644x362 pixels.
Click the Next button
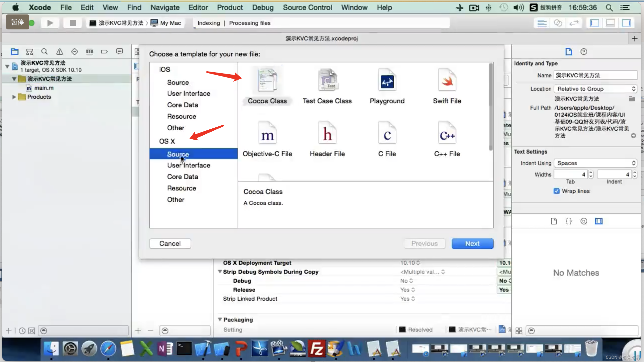[x=473, y=243]
